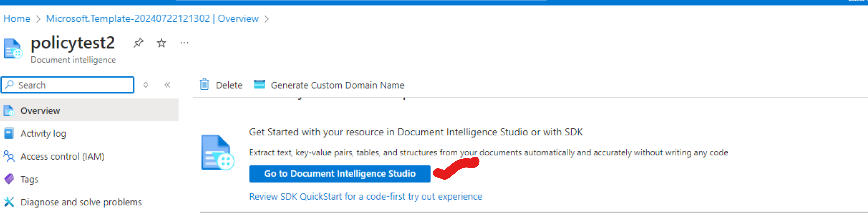The width and height of the screenshot is (868, 215).
Task: Click the Access control (IAM) people icon
Action: coord(9,156)
